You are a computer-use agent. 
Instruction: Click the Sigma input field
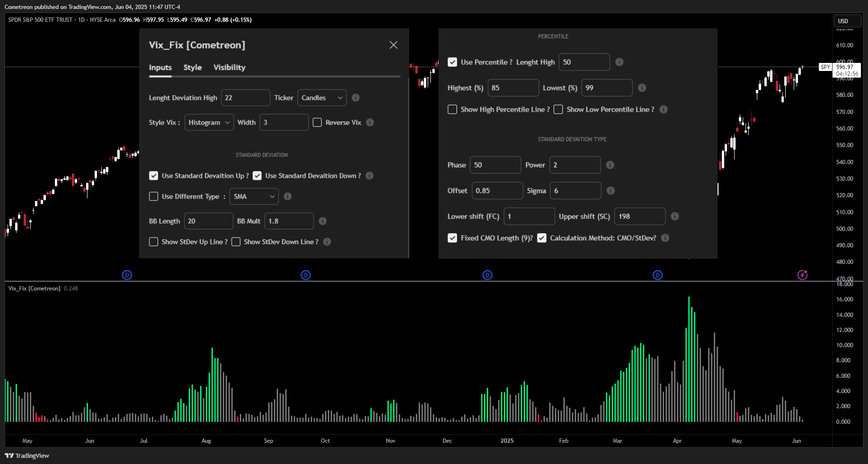pos(576,190)
